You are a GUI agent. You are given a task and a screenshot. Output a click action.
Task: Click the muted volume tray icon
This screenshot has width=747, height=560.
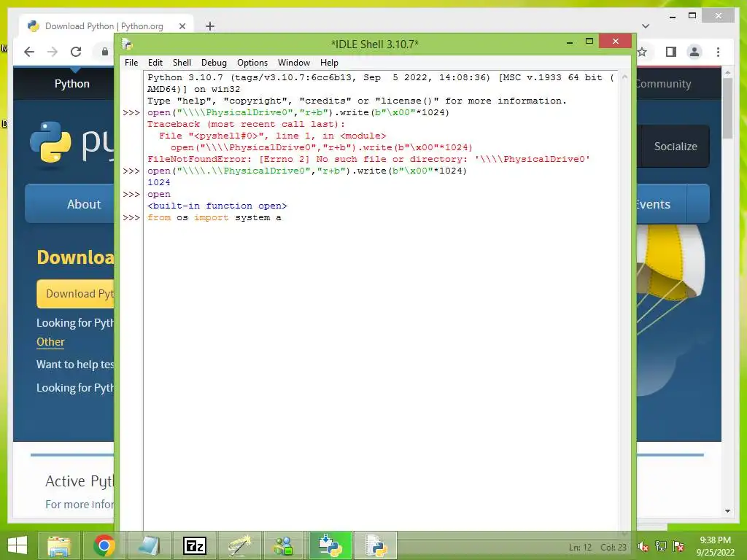(643, 547)
